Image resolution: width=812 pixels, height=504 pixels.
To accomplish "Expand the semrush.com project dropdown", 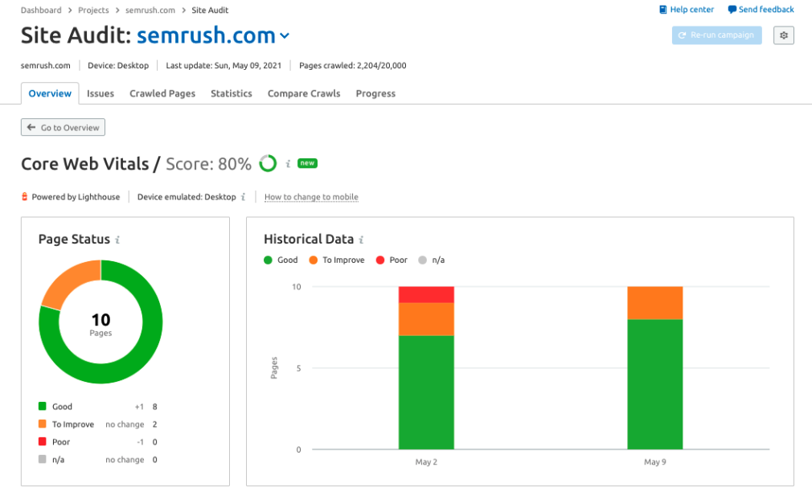I will pyautogui.click(x=285, y=36).
